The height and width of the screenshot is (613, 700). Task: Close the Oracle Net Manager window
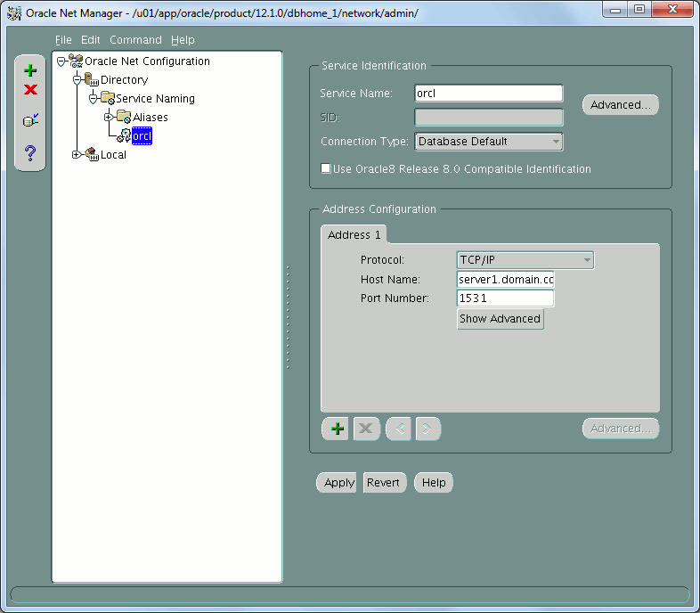coord(672,10)
